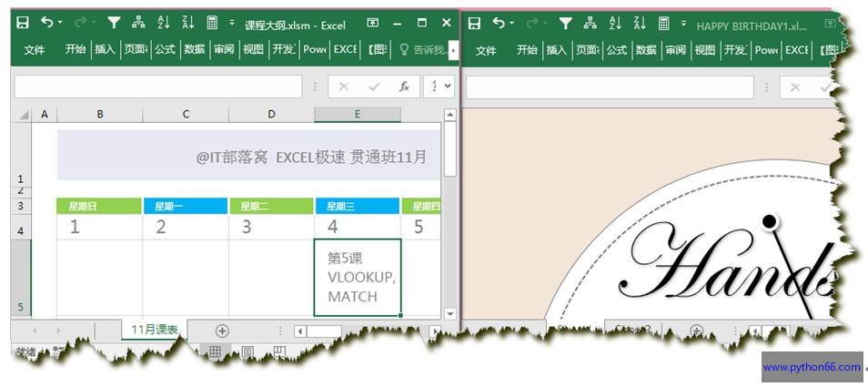Click the 告诉我 lightbulb search box
Image resolution: width=868 pixels, height=387 pixels.
pyautogui.click(x=422, y=50)
